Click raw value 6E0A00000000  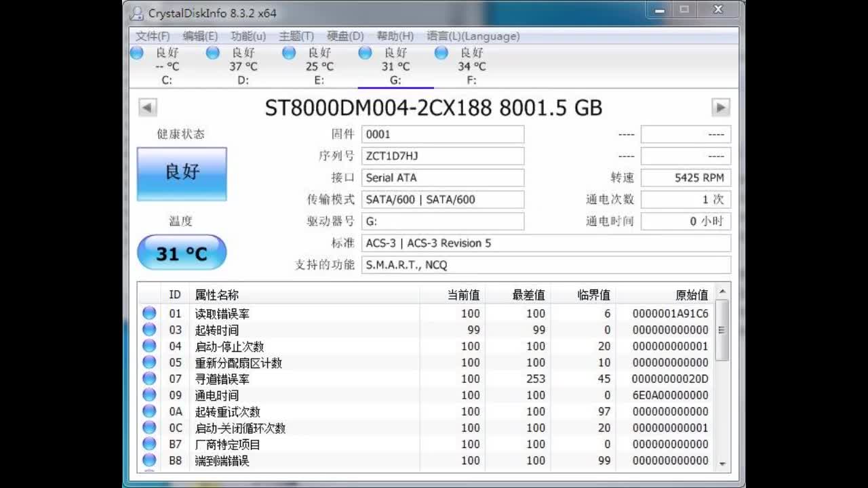670,394
